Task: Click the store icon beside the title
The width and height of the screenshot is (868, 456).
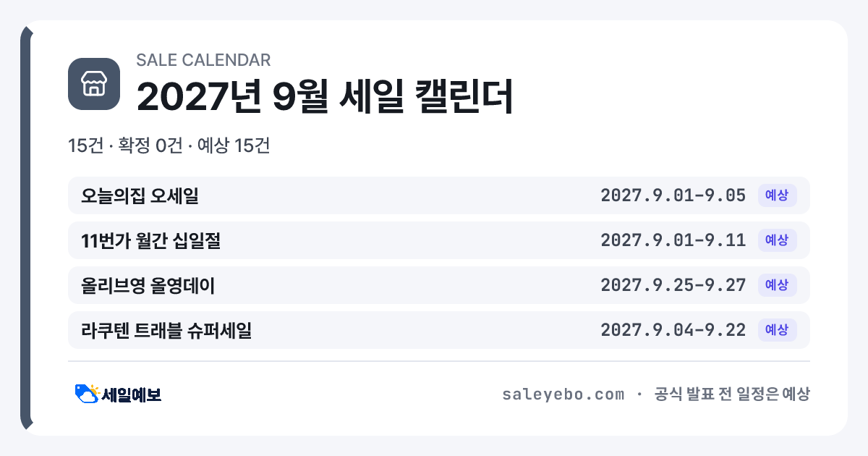Action: (x=94, y=84)
